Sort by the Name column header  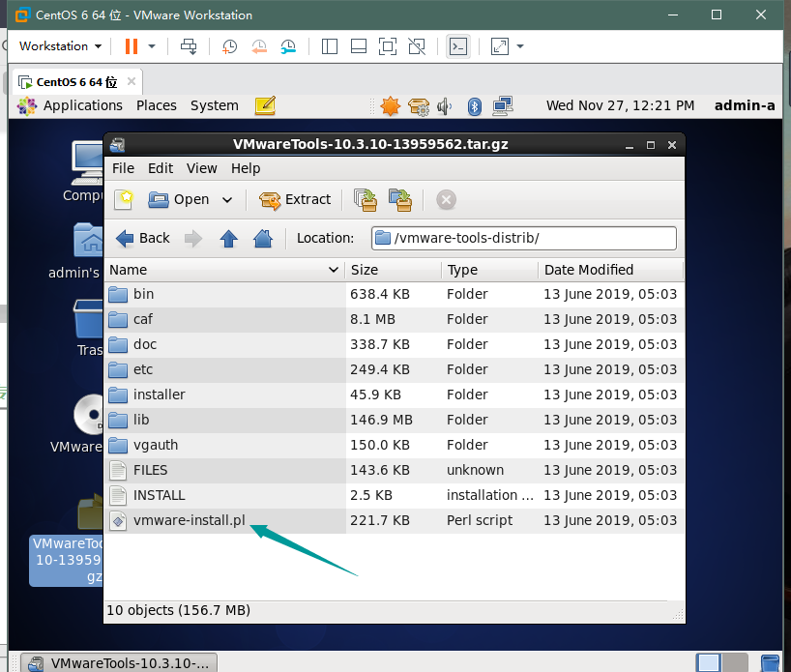tap(224, 270)
